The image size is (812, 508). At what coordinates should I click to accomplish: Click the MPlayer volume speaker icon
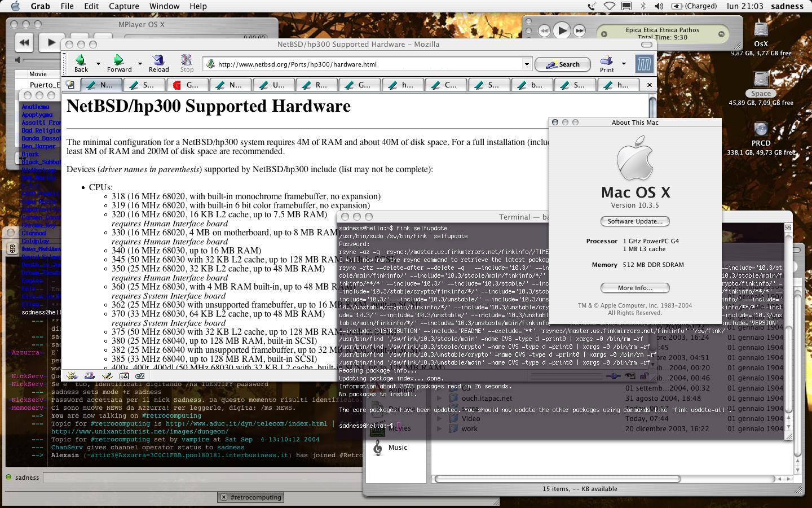point(17,60)
